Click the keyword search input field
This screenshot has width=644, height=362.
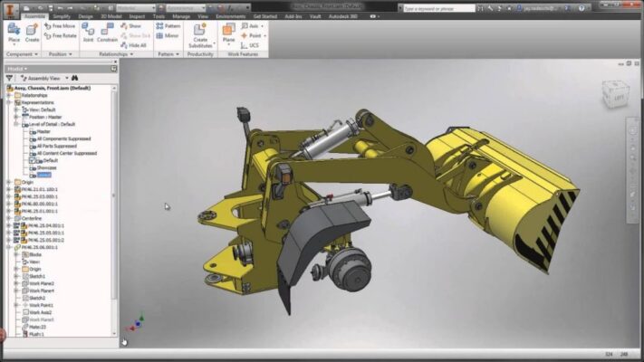coord(438,8)
